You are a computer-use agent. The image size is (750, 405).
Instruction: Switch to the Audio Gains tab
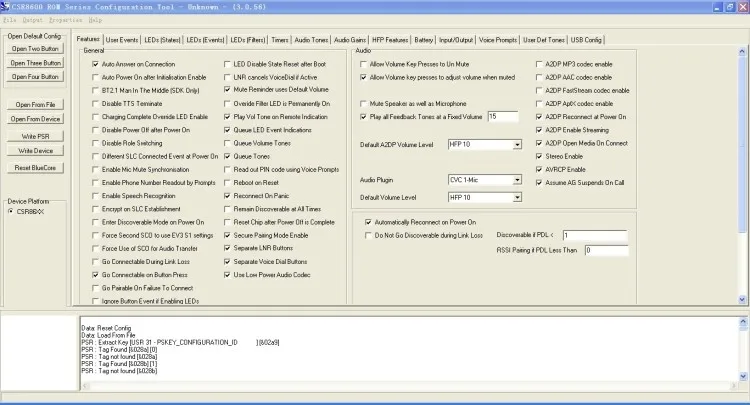[x=350, y=40]
